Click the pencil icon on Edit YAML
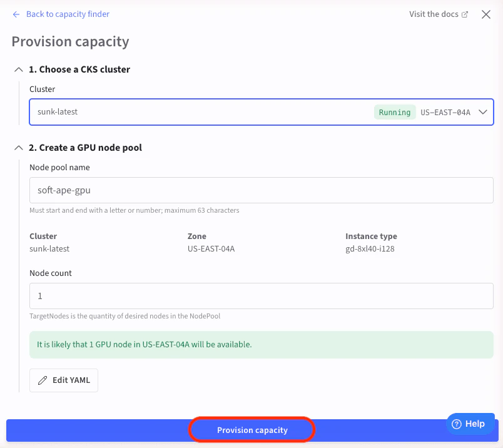Image resolution: width=503 pixels, height=448 pixels. [43, 380]
